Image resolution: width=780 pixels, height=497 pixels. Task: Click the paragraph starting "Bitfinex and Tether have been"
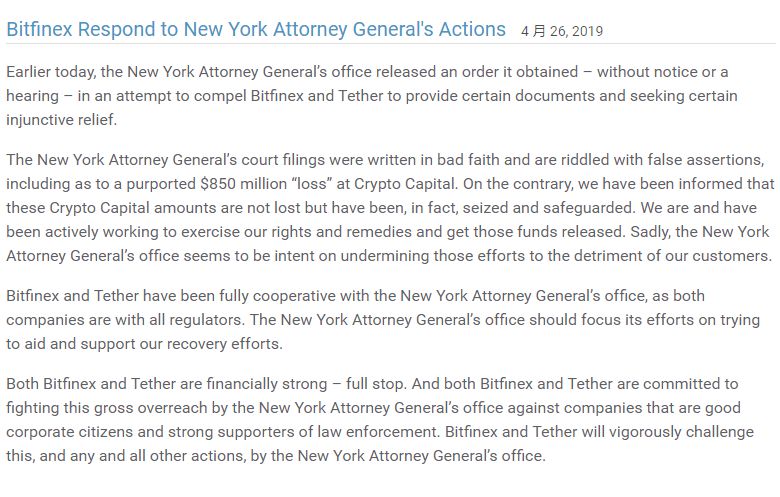coord(383,319)
